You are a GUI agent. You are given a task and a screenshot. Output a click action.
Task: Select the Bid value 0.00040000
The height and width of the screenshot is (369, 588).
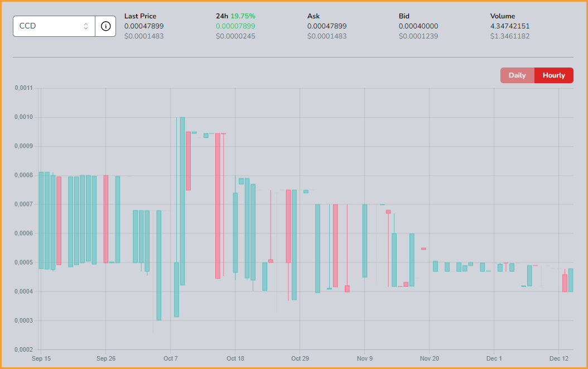[418, 26]
